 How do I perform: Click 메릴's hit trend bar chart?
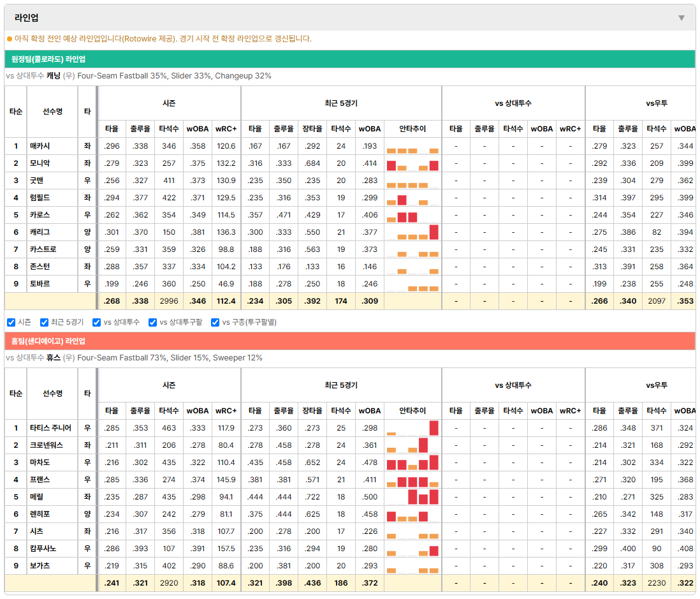[x=412, y=497]
